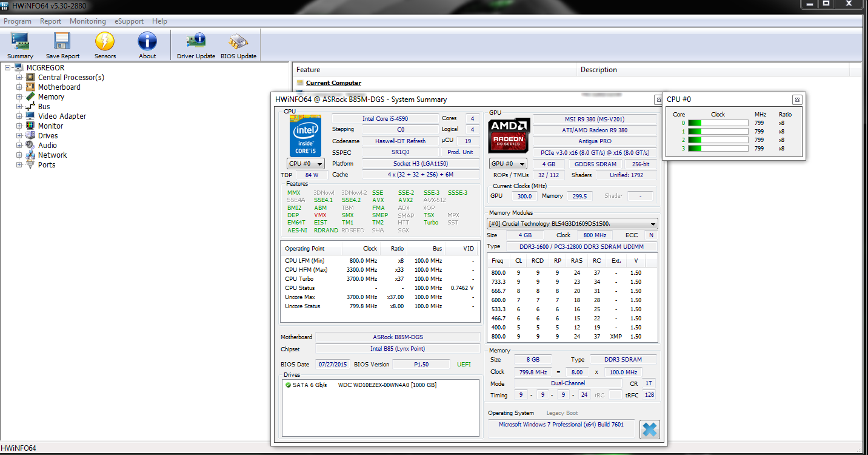Click the Current Computer link

[x=333, y=83]
